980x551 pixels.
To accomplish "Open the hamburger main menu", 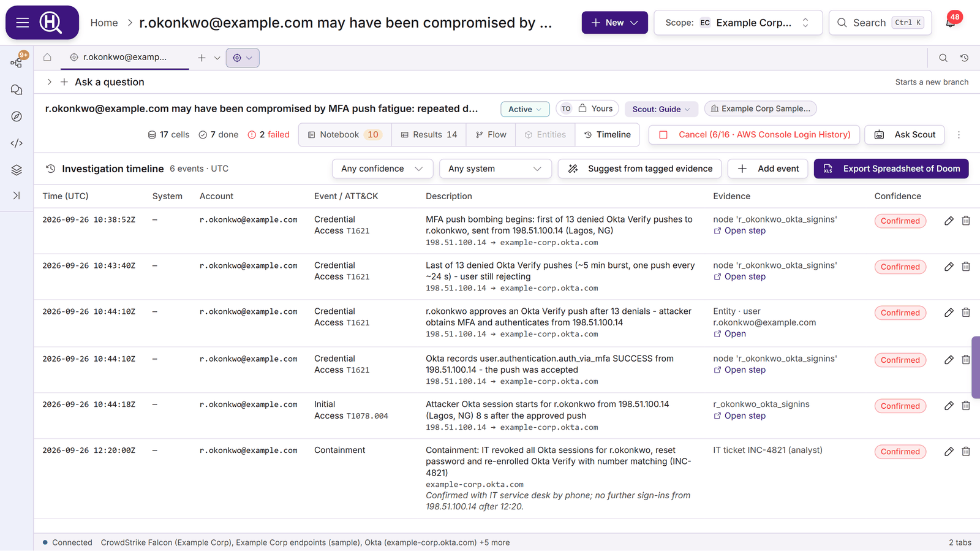I will (23, 23).
